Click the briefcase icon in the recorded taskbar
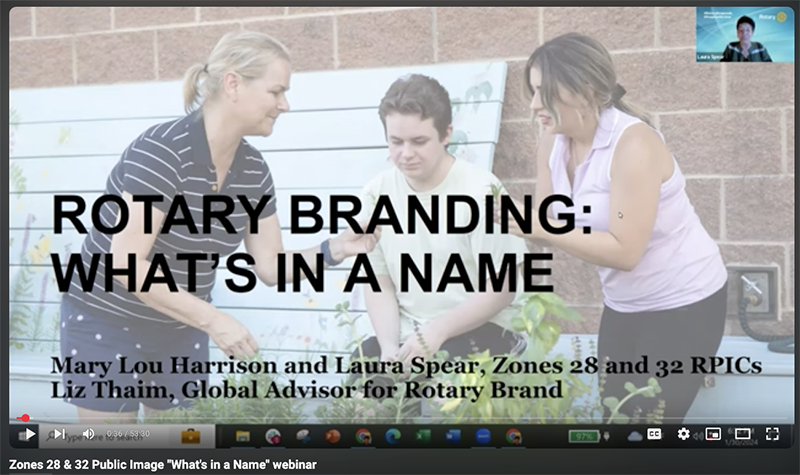The width and height of the screenshot is (800, 475). (190, 436)
